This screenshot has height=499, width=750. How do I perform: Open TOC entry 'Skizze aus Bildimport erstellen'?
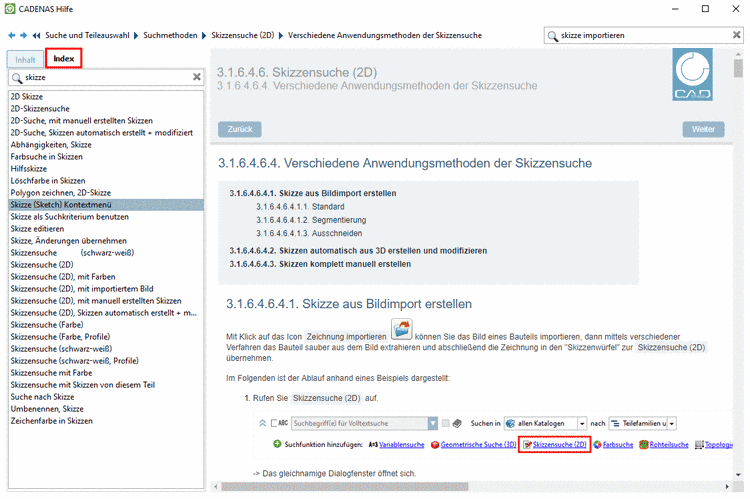click(x=313, y=193)
